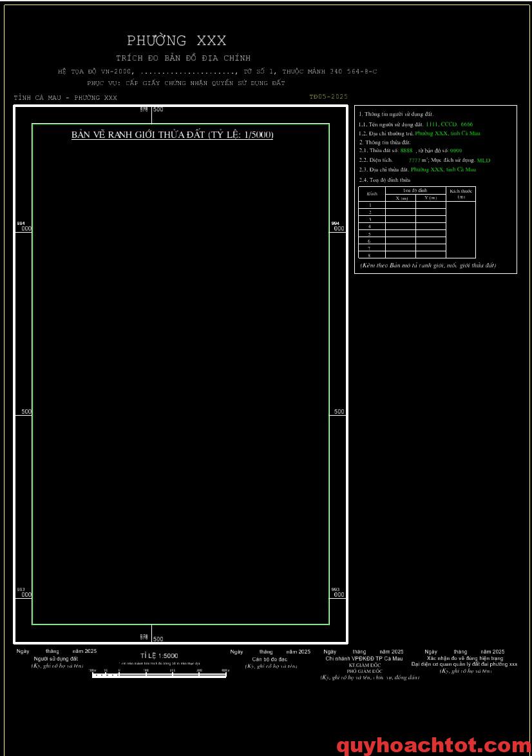Click the PHƯỜNG XXX main title

pos(176,41)
